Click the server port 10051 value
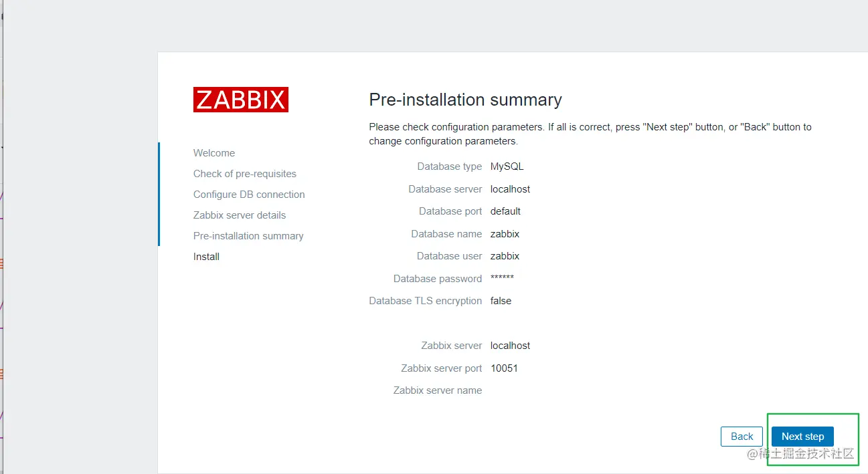The width and height of the screenshot is (868, 474). 504,368
